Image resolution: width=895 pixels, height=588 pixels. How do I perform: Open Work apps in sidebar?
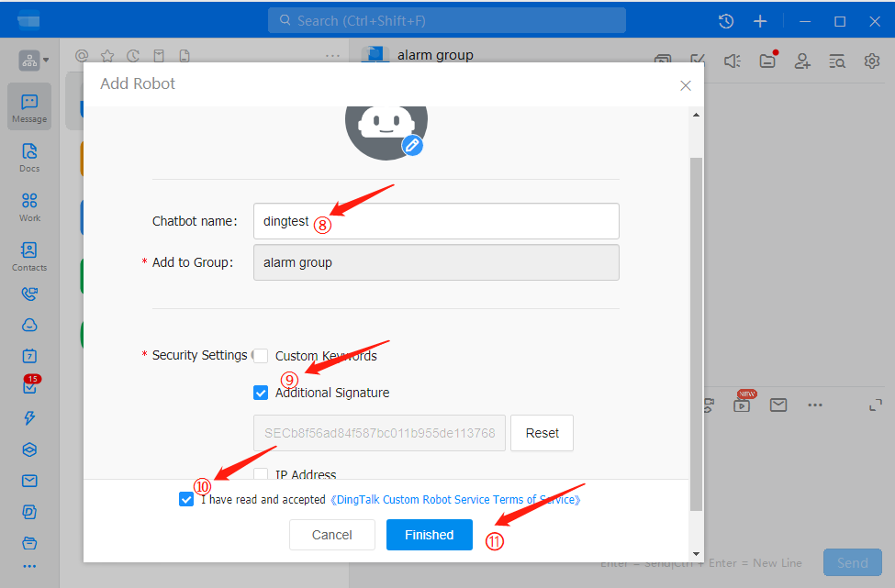(x=29, y=206)
